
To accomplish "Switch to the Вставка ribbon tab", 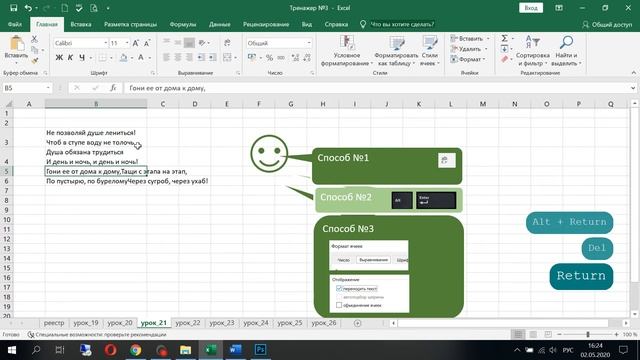I will pyautogui.click(x=80, y=24).
